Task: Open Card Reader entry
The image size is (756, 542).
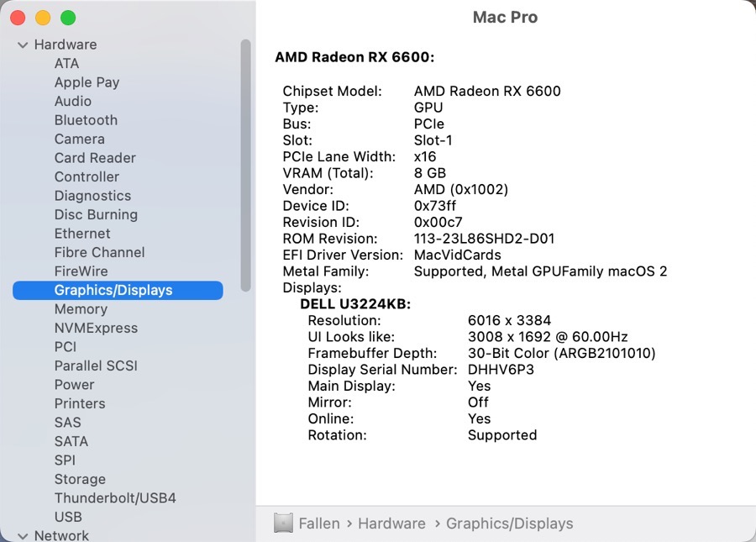Action: coord(95,158)
